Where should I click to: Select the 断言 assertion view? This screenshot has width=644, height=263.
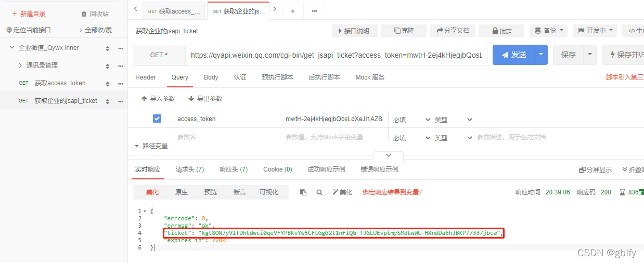(240, 192)
